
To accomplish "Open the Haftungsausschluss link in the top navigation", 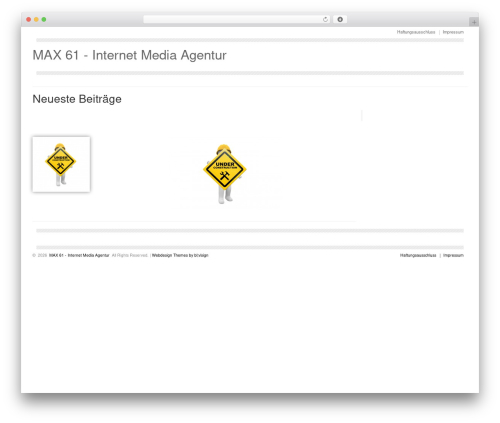I will [x=416, y=32].
